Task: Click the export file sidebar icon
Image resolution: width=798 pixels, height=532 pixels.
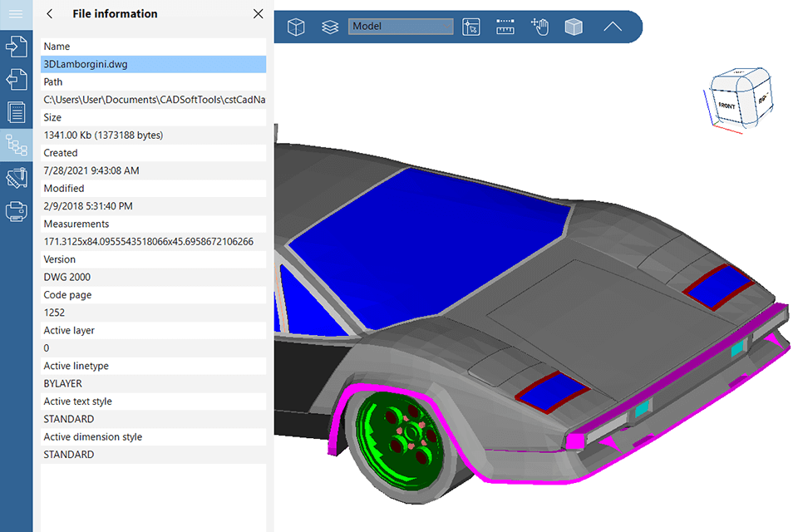Action: (x=16, y=79)
